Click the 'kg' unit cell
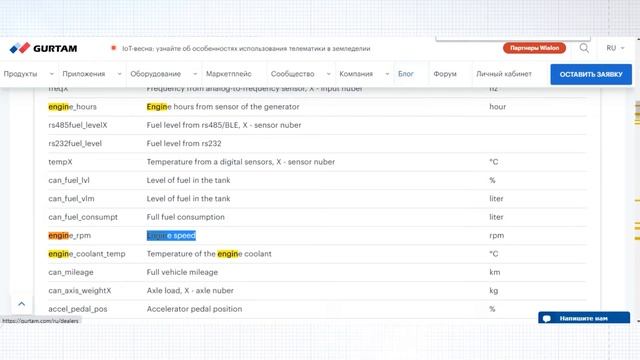 point(493,291)
